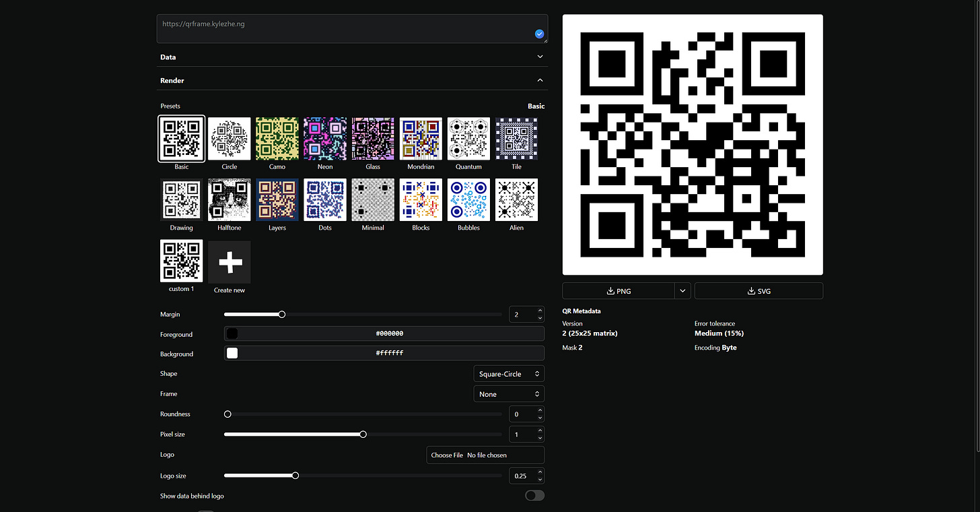The width and height of the screenshot is (980, 512).
Task: Download the QR code as SVG
Action: pos(759,291)
